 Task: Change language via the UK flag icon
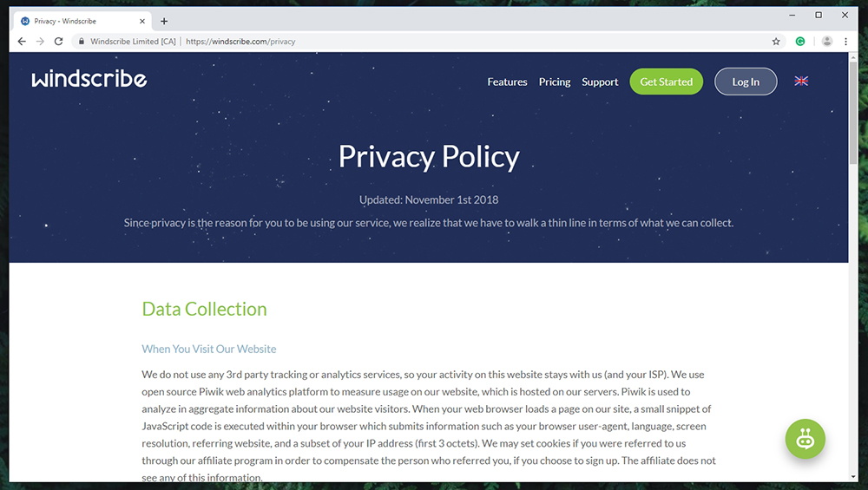[x=801, y=82]
